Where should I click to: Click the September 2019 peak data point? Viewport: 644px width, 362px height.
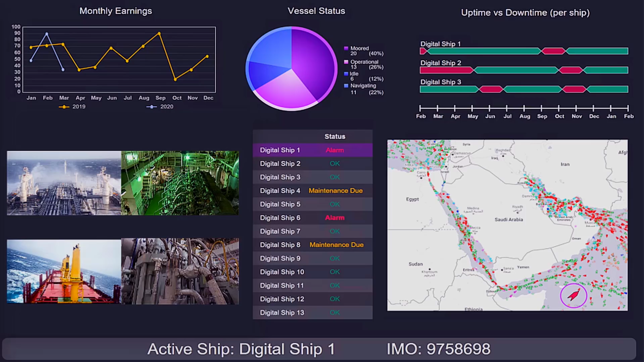159,34
